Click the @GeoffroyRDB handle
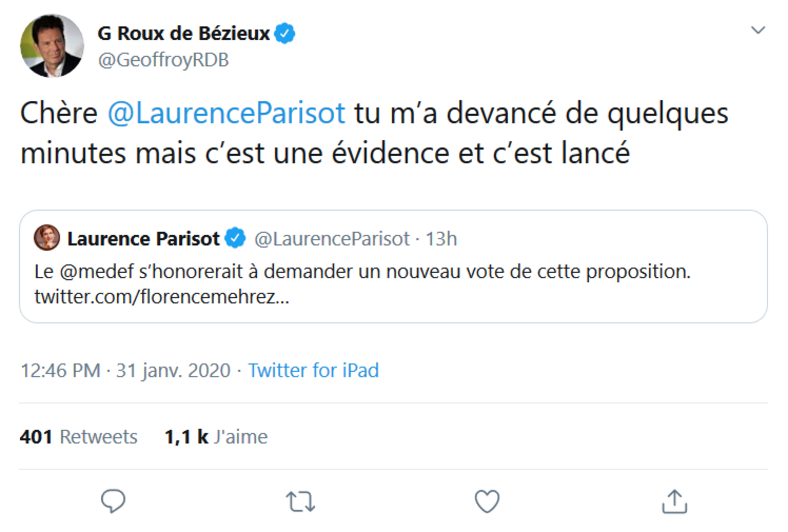 (163, 60)
